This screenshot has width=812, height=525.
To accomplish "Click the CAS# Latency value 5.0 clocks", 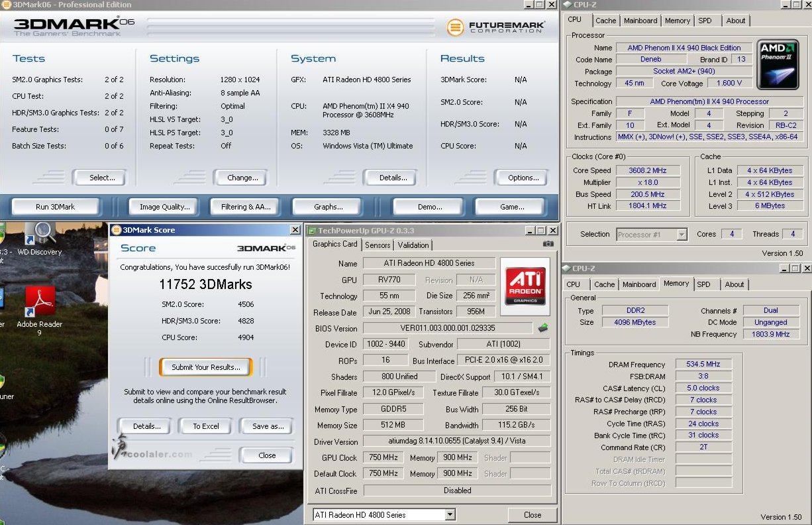I will [x=703, y=388].
